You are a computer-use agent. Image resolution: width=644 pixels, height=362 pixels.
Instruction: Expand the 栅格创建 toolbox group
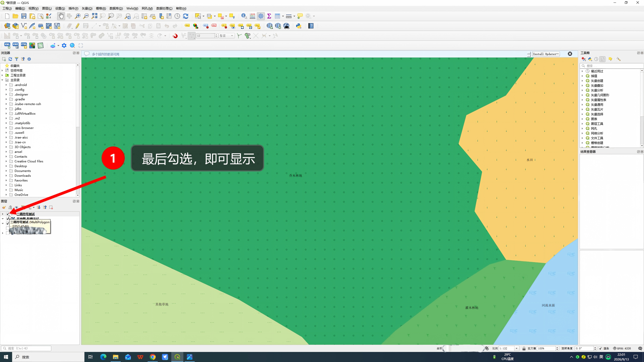point(582,143)
